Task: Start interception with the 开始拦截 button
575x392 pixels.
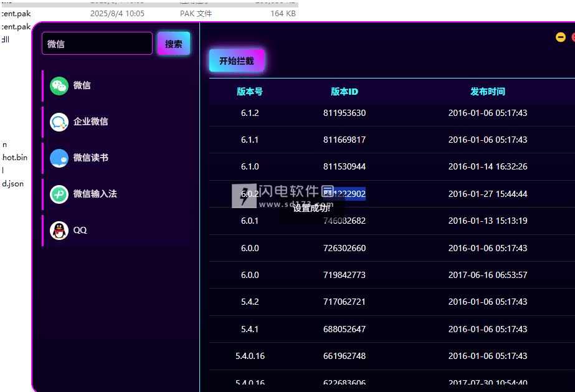Action: [x=237, y=60]
